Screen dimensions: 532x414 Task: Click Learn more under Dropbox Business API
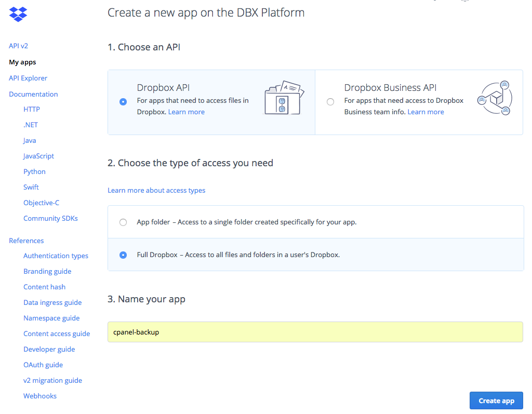coord(425,112)
